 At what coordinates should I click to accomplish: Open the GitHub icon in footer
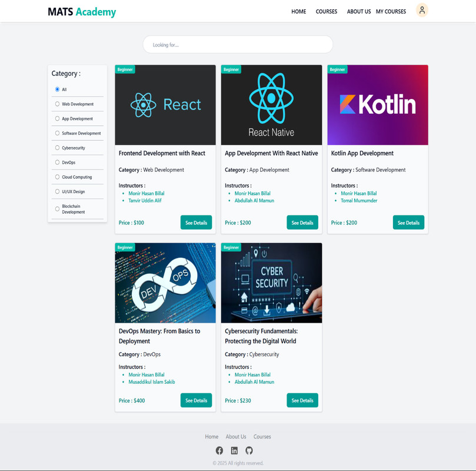[249, 450]
